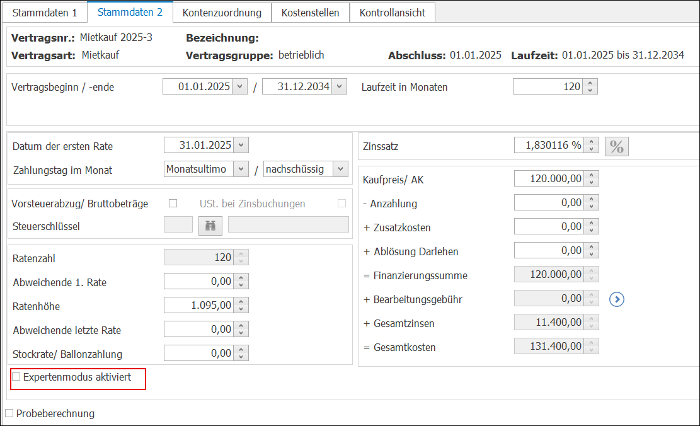The height and width of the screenshot is (426, 700).
Task: Click the Gesamtkosten value 131.400,00
Action: (x=549, y=346)
